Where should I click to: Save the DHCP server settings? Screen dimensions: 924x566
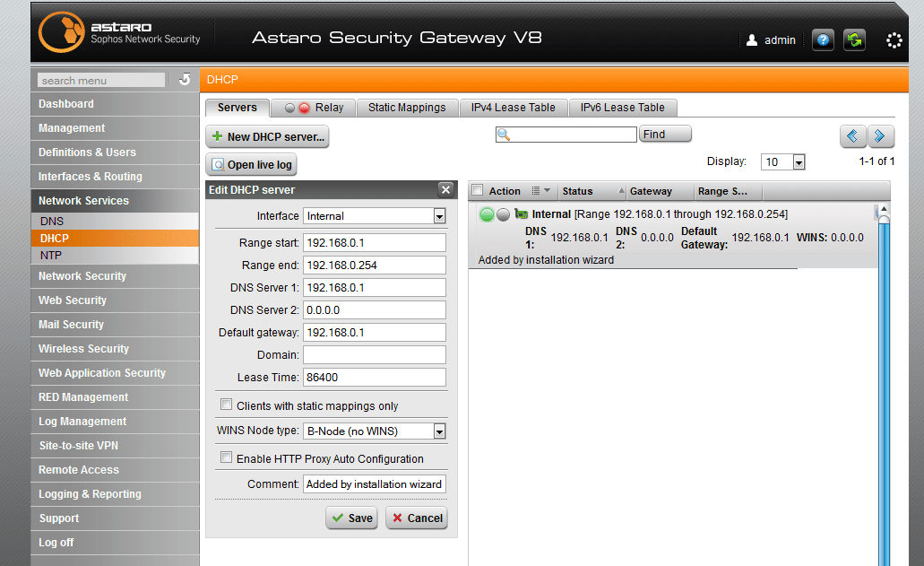pos(352,518)
